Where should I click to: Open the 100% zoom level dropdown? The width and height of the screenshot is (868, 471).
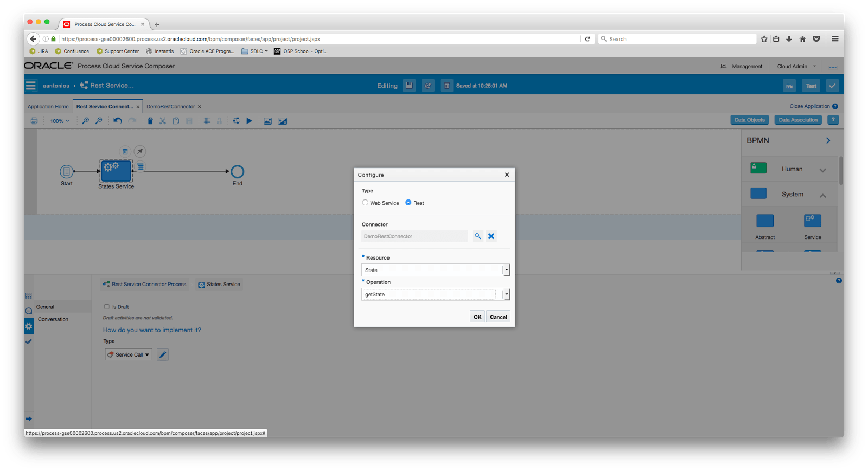[x=60, y=121]
